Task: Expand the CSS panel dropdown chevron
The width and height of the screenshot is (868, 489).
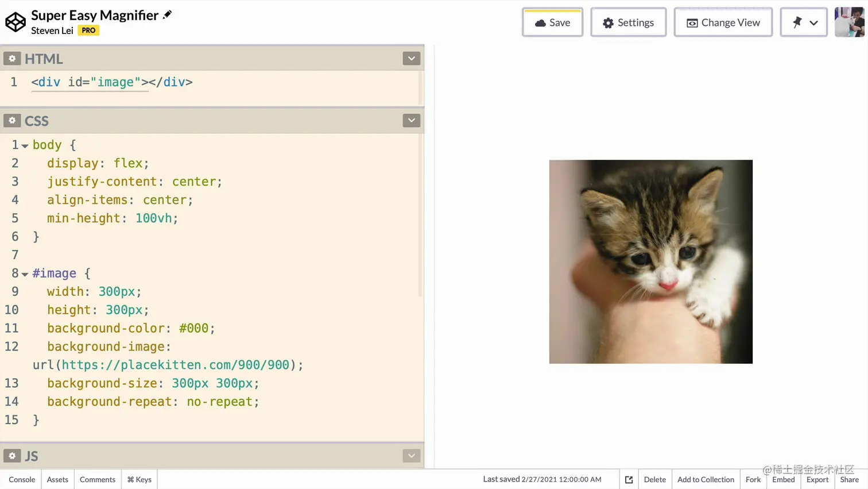Action: click(x=411, y=121)
